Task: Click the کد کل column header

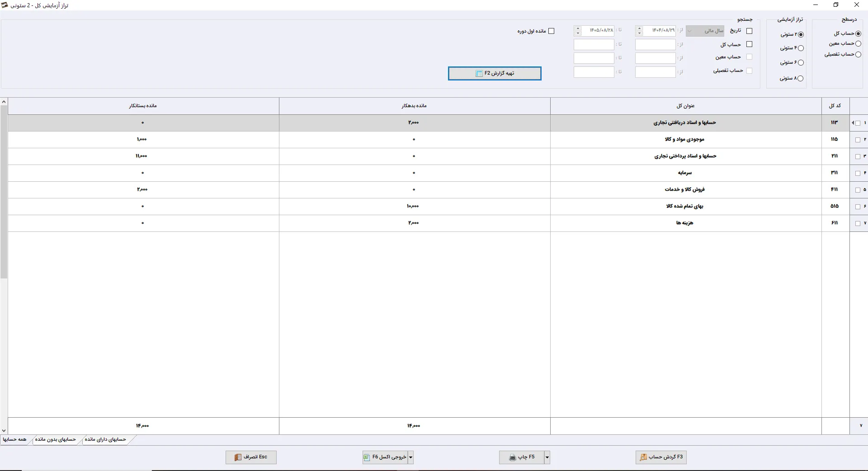Action: pyautogui.click(x=835, y=106)
